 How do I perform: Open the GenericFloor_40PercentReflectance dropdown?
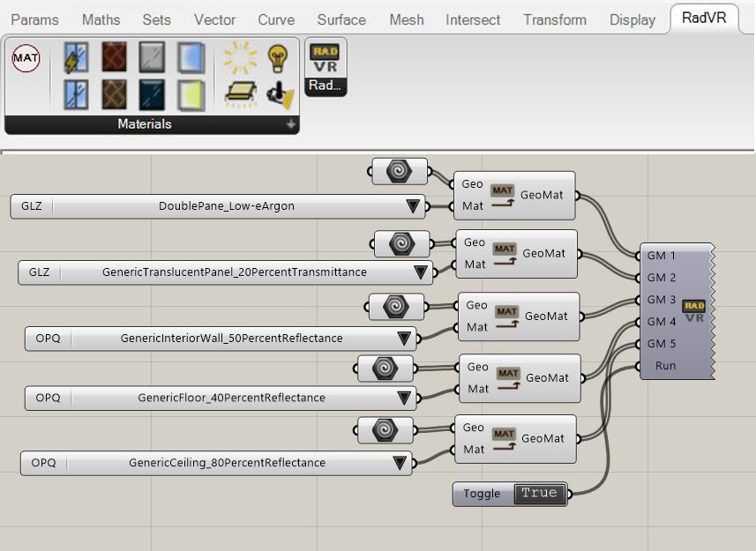click(405, 398)
